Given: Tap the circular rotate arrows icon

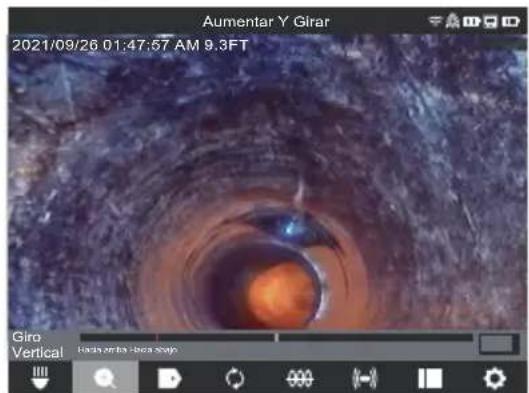Looking at the screenshot, I should pos(234,378).
